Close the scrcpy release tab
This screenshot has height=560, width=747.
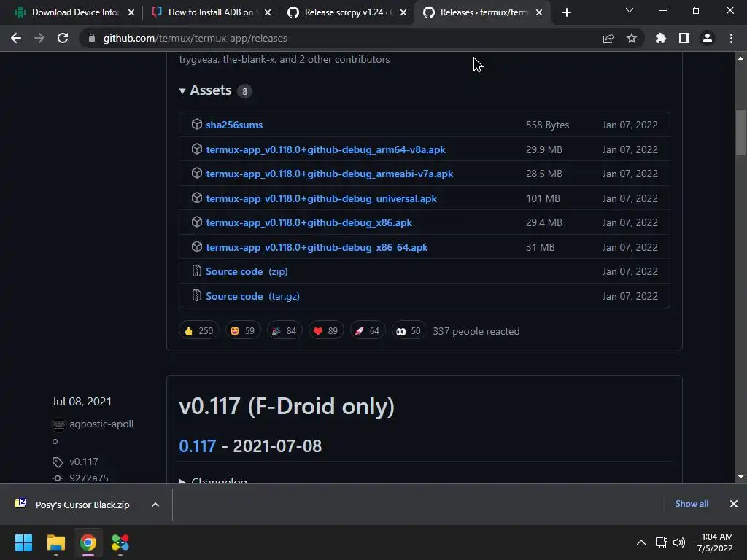(x=403, y=13)
